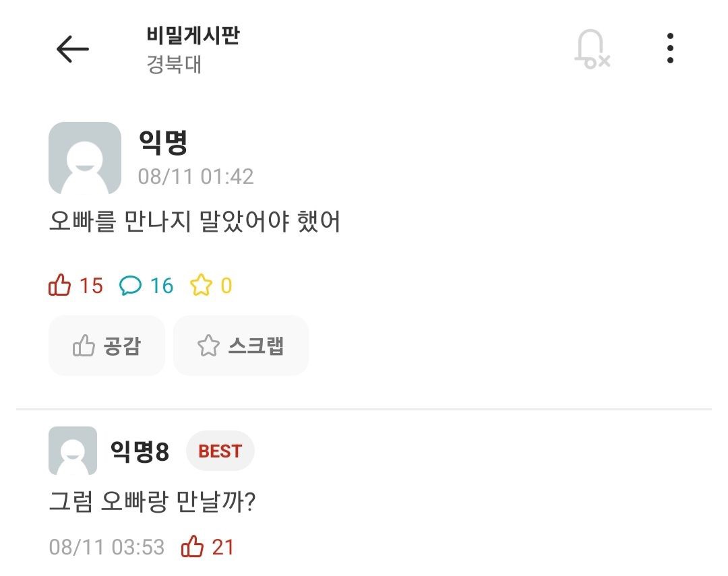Toggle the notification bell icon
The height and width of the screenshot is (576, 728).
[591, 49]
